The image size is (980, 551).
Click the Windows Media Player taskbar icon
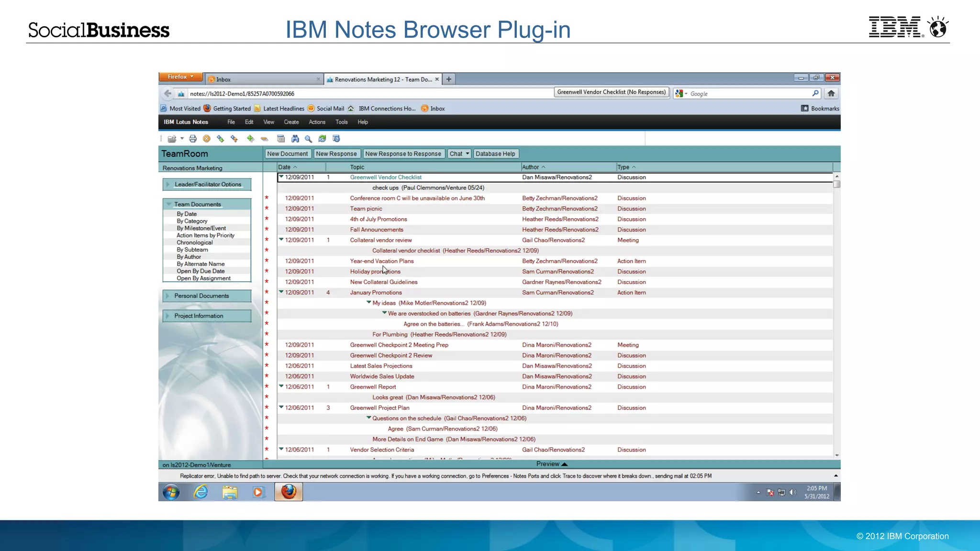258,492
